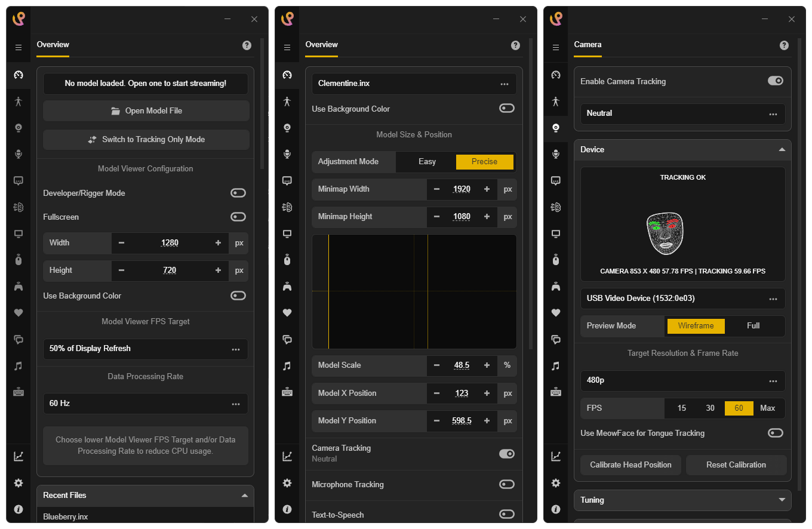This screenshot has width=812, height=529.
Task: Open the double chat bubbles icon in the Clementine window
Action: tap(287, 339)
